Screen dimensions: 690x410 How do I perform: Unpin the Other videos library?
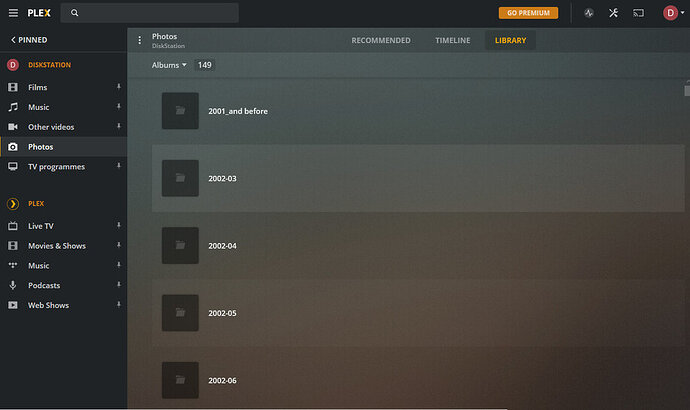click(119, 126)
